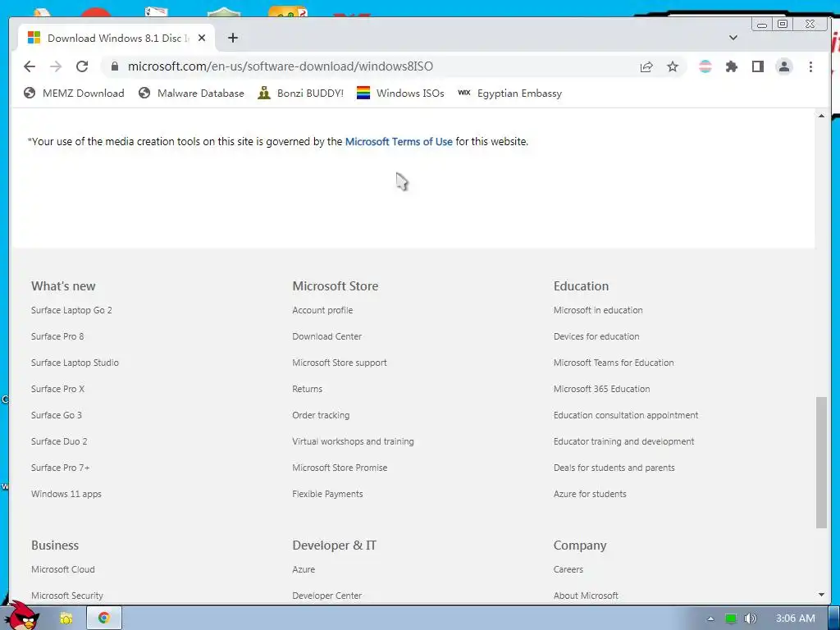Open Bonzi BUDDY! bookmark
The width and height of the screenshot is (840, 630).
tap(300, 94)
